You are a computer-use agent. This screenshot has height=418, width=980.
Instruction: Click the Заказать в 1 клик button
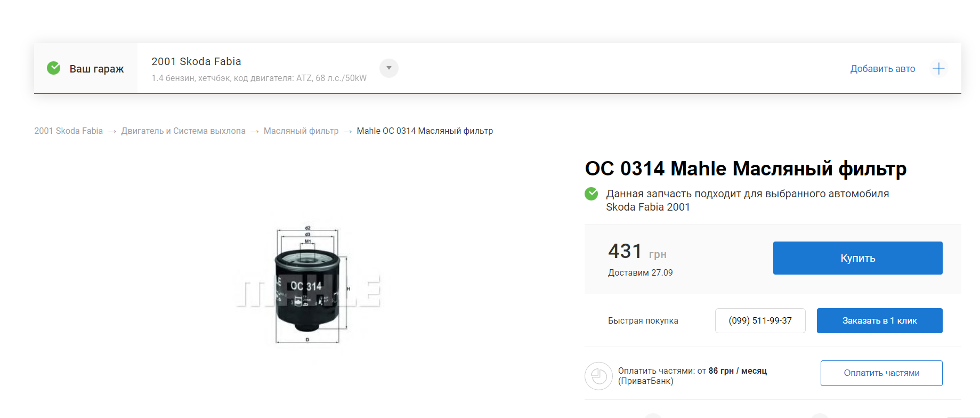tap(879, 320)
